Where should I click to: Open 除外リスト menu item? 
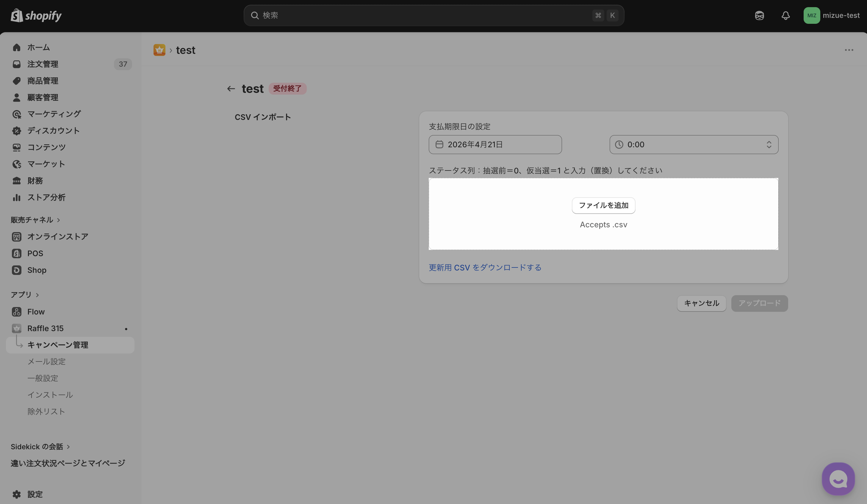click(46, 411)
